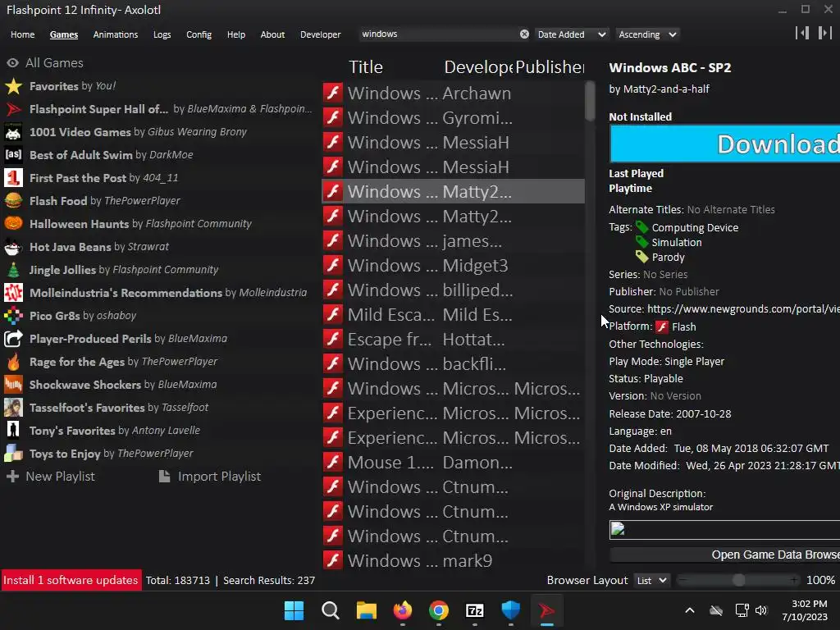Click the Flash platform icon in details
The width and height of the screenshot is (840, 630).
[x=662, y=326]
